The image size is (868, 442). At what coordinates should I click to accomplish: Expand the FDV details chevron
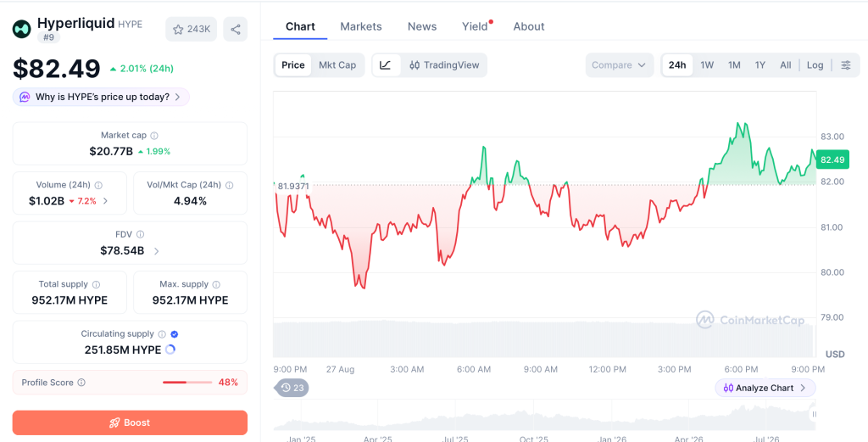pos(156,251)
